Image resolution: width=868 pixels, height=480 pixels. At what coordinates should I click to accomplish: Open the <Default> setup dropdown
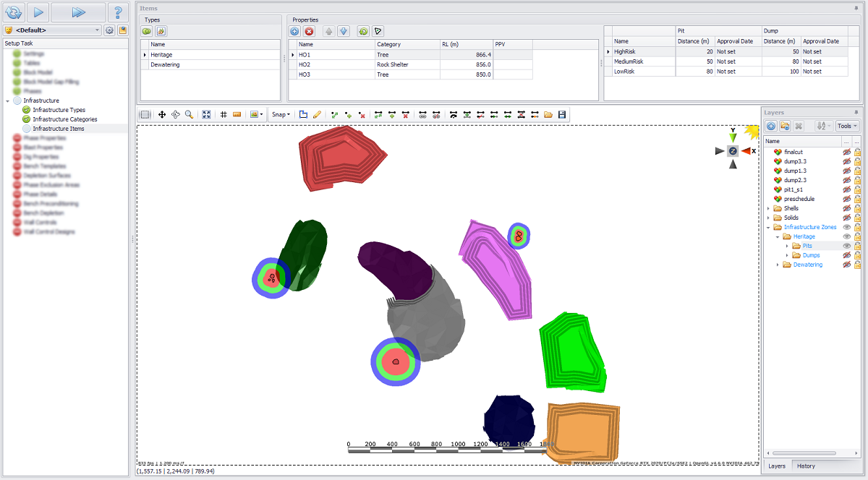(53, 30)
